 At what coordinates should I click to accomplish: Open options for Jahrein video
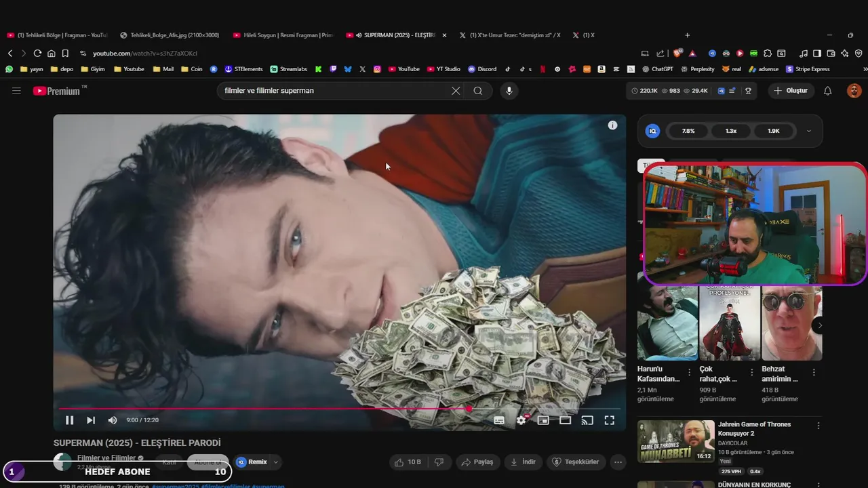click(818, 426)
